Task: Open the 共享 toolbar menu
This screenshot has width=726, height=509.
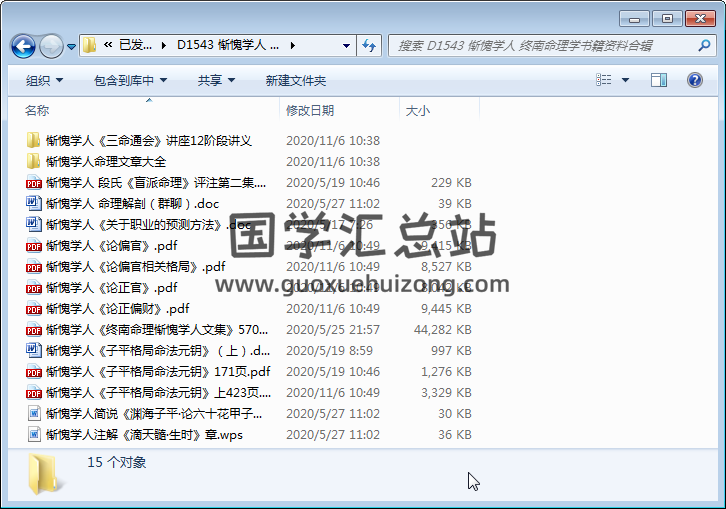Action: click(217, 80)
